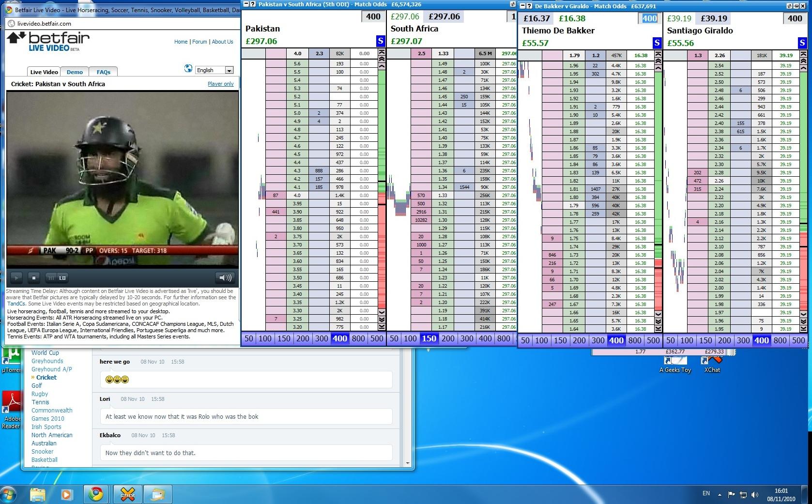Click the forum scrollbar down arrow

[407, 463]
